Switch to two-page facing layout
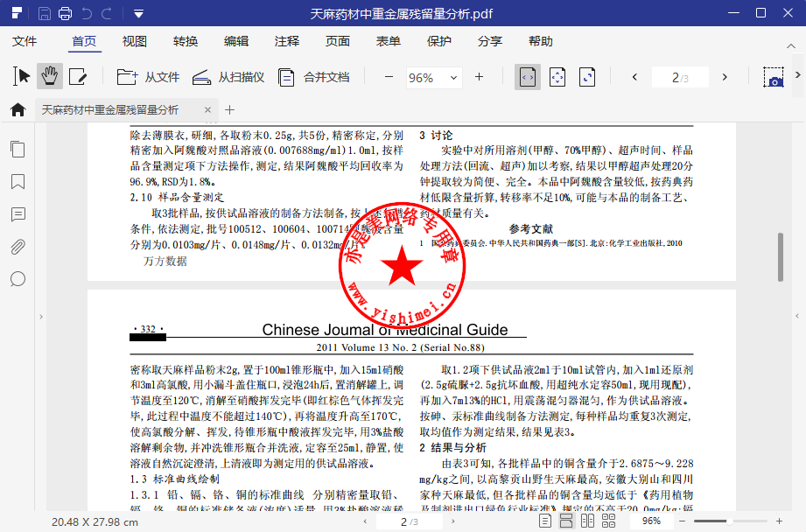Image resolution: width=806 pixels, height=532 pixels. click(x=587, y=521)
